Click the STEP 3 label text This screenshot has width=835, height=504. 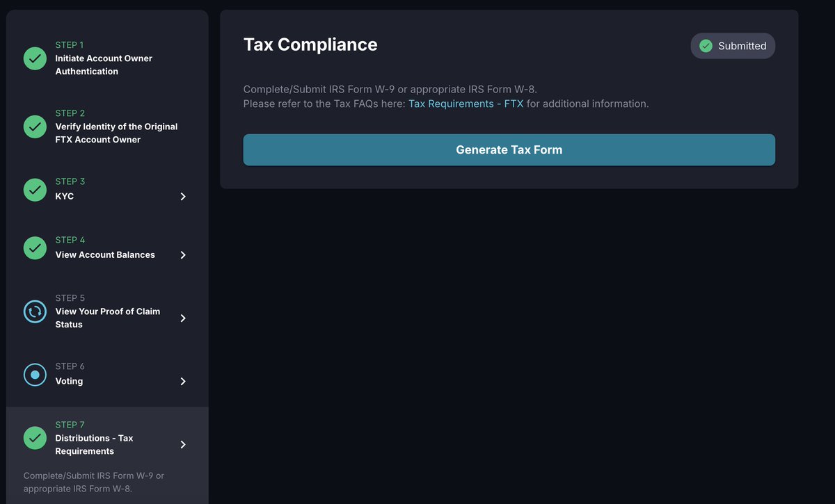click(x=70, y=181)
